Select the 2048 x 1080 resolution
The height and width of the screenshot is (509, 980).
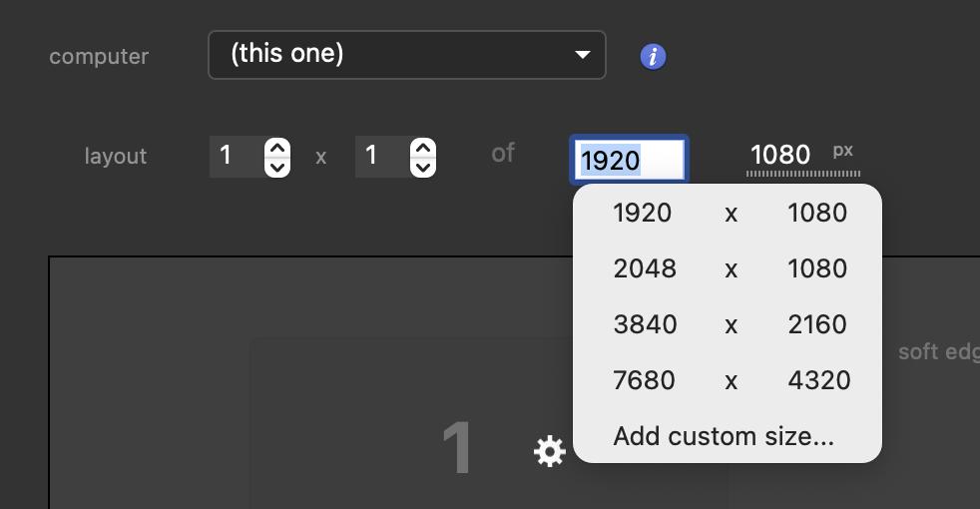pos(728,268)
